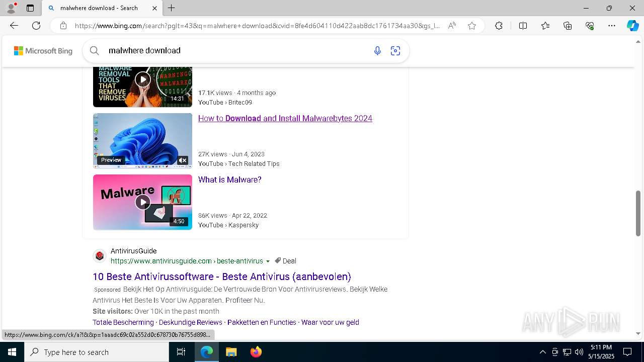The width and height of the screenshot is (644, 362).
Task: Open antivirusguide.com beste-antivirus URL
Action: point(187,261)
